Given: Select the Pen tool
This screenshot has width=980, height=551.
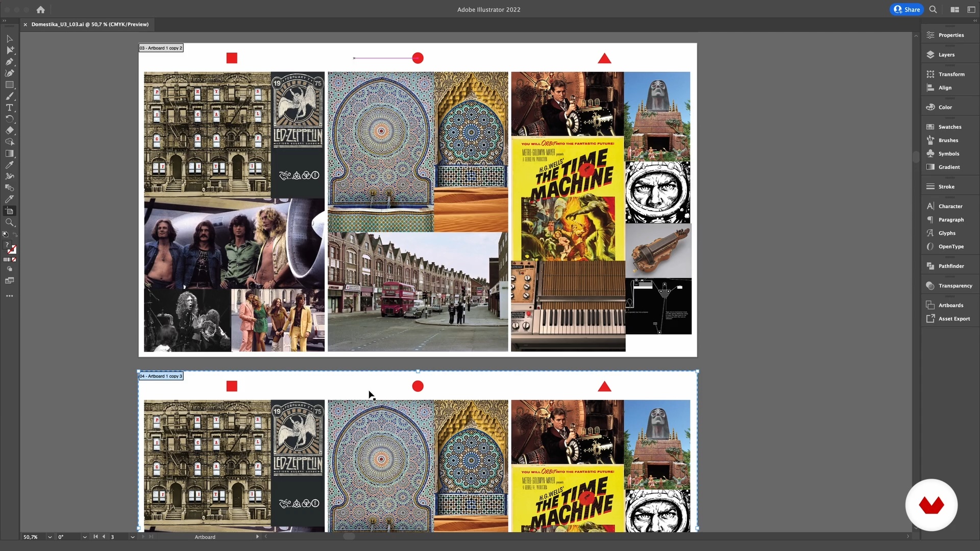Looking at the screenshot, I should (x=9, y=62).
